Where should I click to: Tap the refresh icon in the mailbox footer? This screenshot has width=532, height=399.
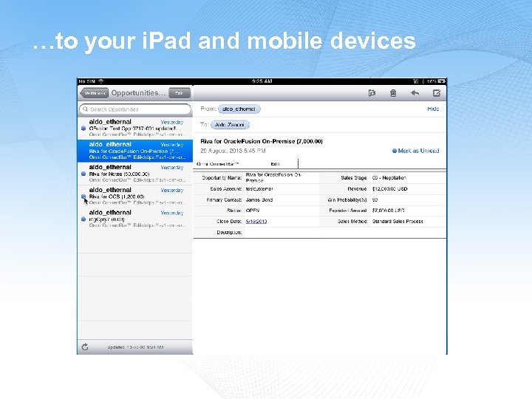85,347
